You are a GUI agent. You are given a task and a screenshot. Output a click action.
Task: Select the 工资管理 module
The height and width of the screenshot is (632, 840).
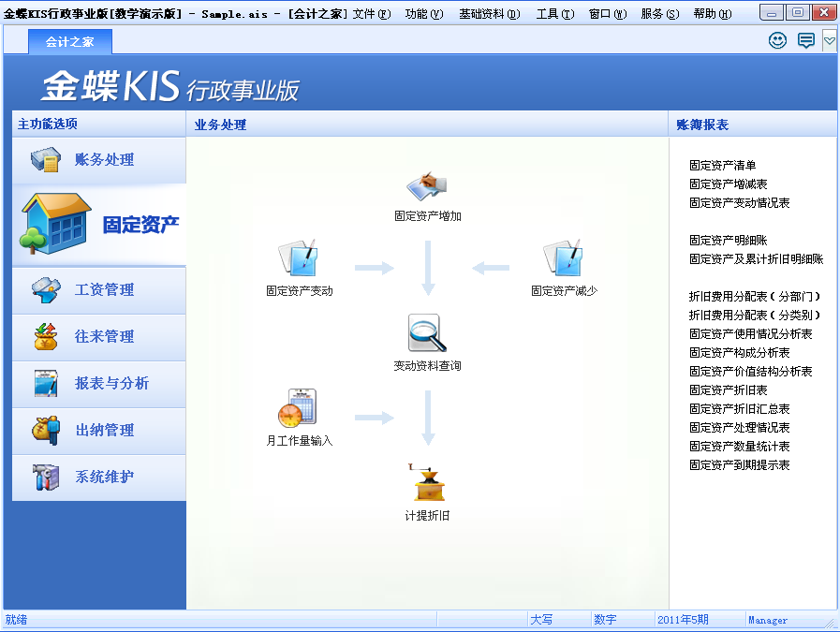pos(99,289)
